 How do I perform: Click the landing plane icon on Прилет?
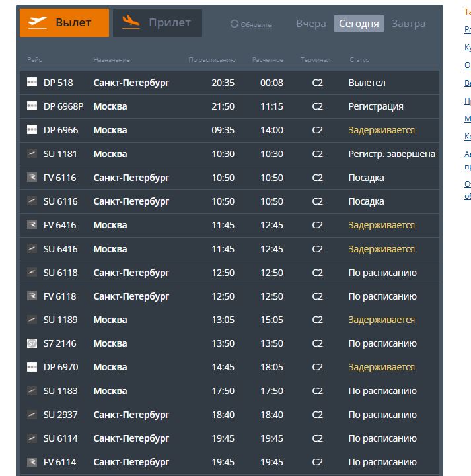[x=131, y=22]
